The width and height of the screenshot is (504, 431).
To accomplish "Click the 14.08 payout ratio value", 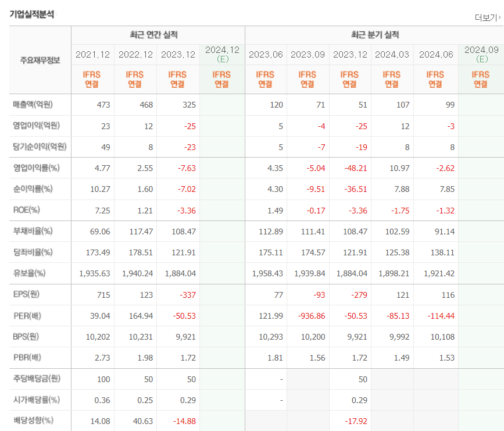I will click(x=101, y=421).
